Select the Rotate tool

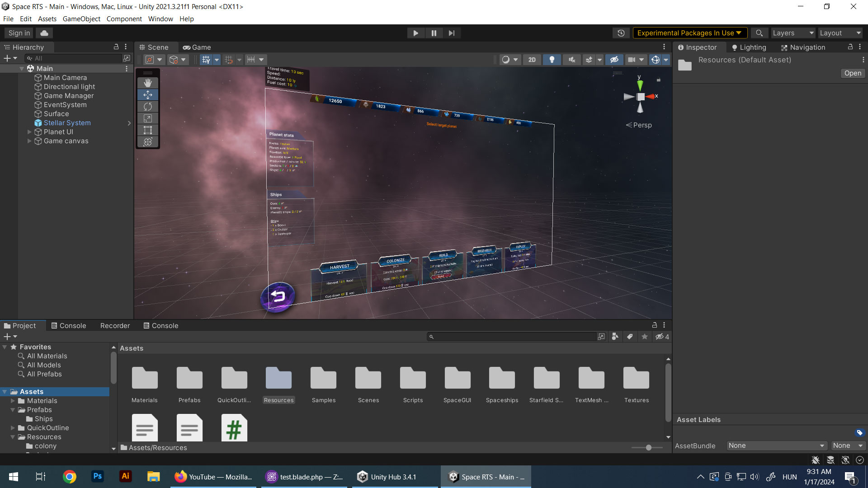point(148,107)
